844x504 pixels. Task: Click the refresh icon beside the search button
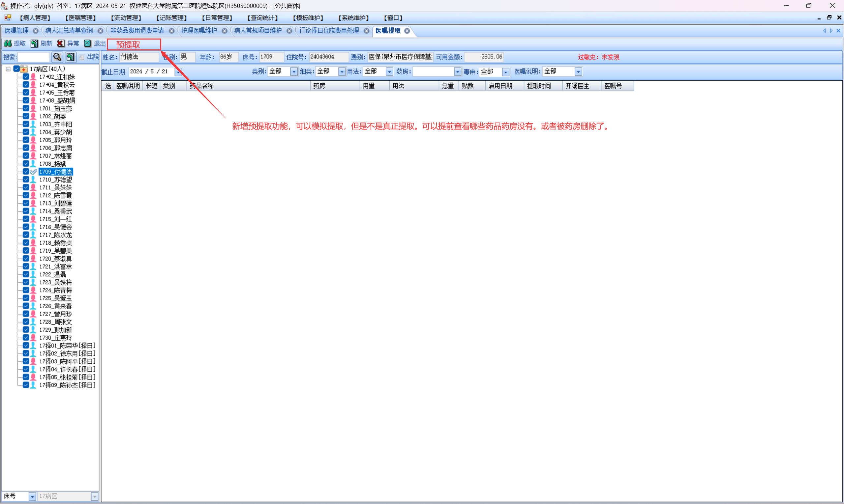tap(70, 57)
